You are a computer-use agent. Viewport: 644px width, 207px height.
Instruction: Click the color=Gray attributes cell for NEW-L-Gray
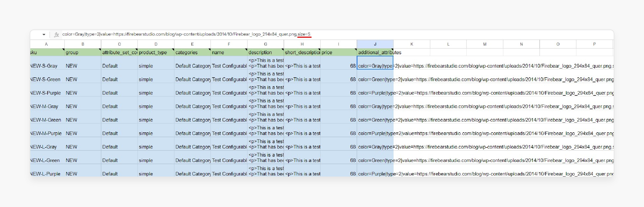pos(375,144)
